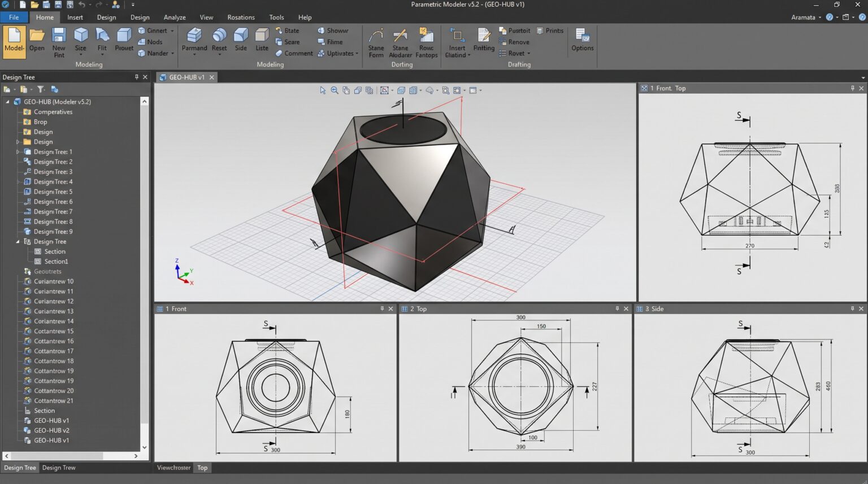Open the Tools ribbon tab
This screenshot has width=868, height=484.
(276, 17)
